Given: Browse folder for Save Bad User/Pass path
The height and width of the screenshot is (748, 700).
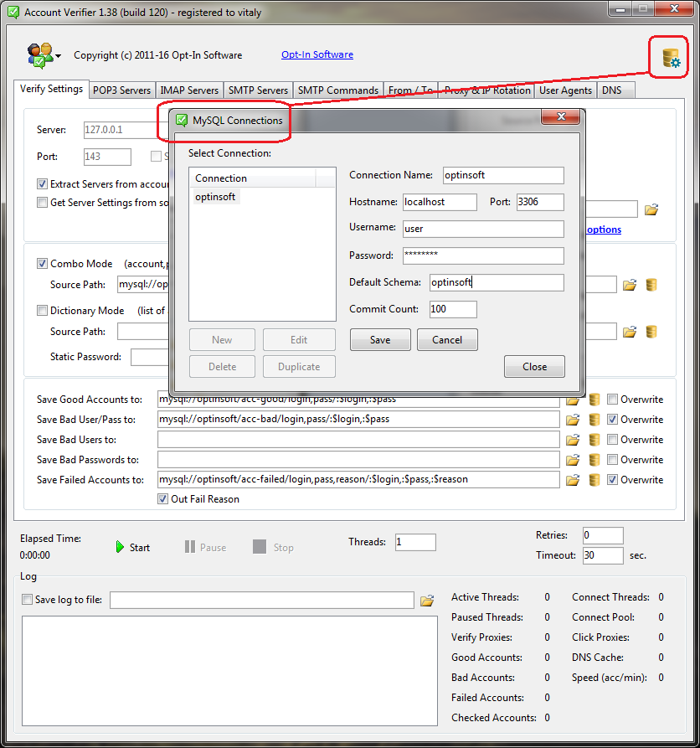Looking at the screenshot, I should pyautogui.click(x=574, y=420).
